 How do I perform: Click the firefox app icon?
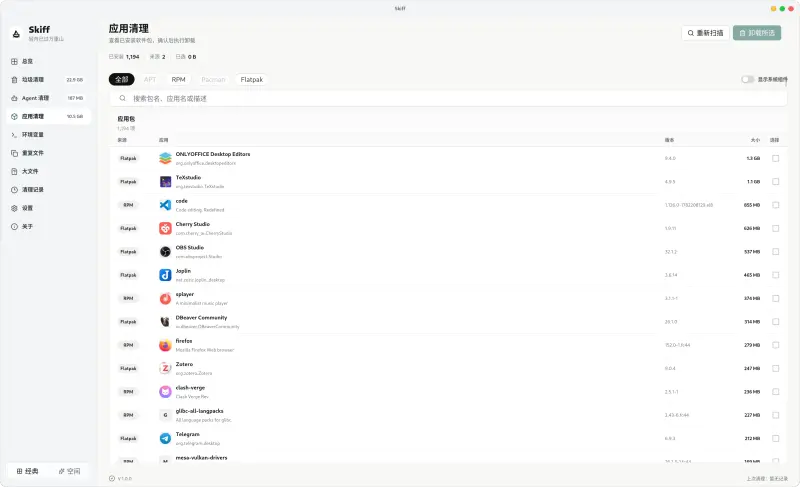coord(165,345)
